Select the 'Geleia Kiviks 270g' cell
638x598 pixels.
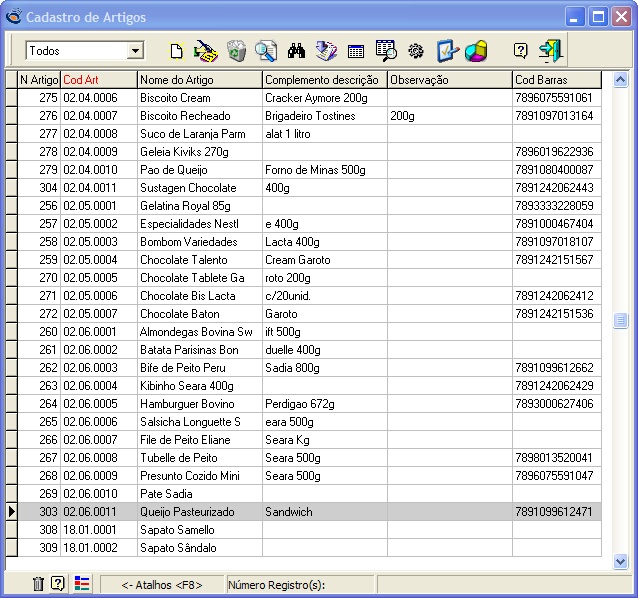pos(200,152)
